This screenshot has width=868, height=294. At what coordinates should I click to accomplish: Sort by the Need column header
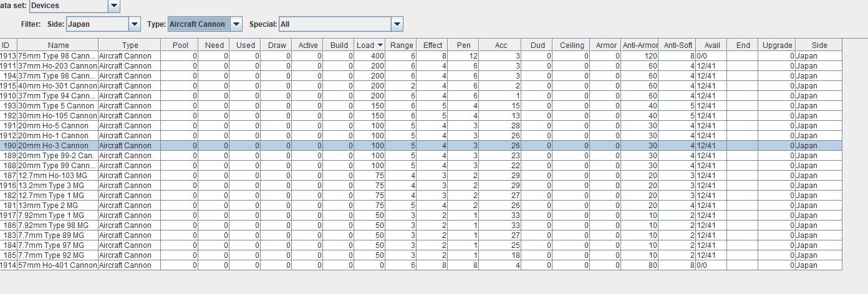[214, 45]
